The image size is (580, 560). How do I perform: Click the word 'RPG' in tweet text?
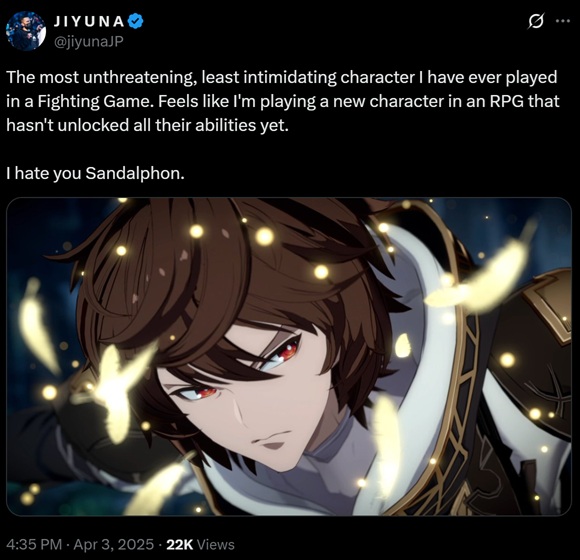[x=506, y=101]
